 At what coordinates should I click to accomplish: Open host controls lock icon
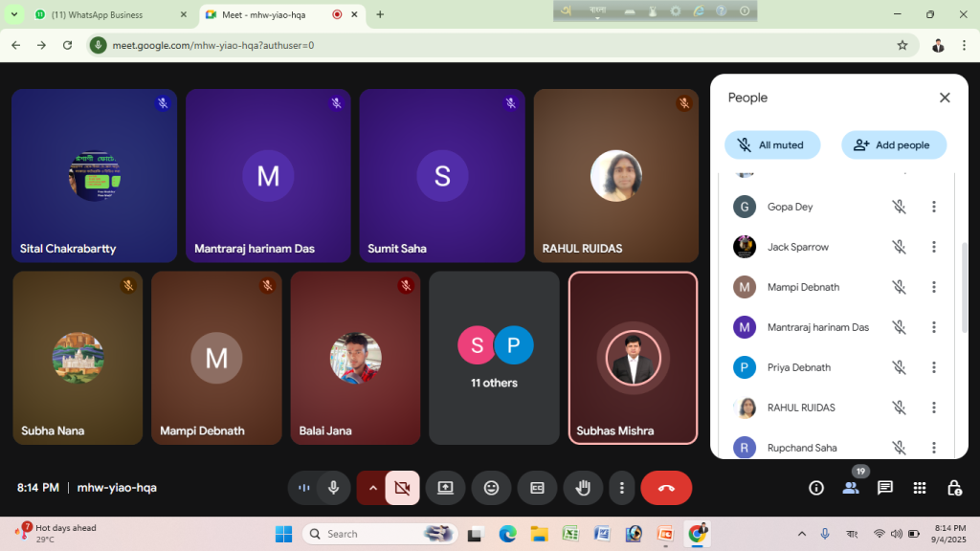click(954, 488)
